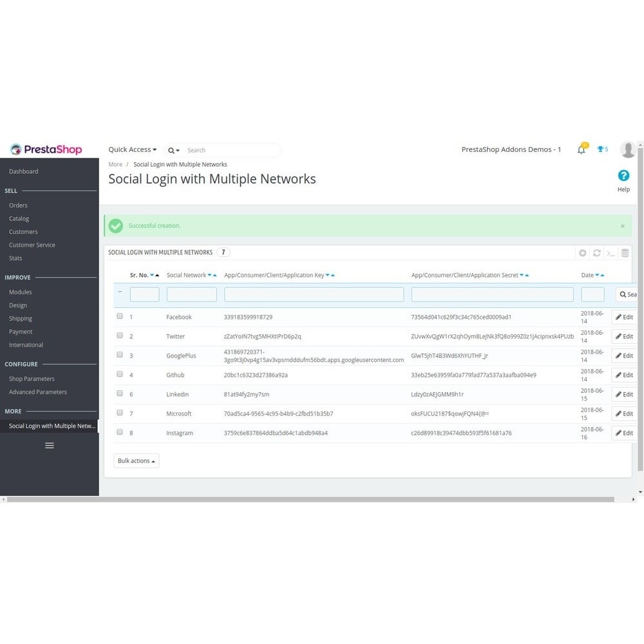Sort Sr. No. ascending arrow
The image size is (644, 644).
157,275
